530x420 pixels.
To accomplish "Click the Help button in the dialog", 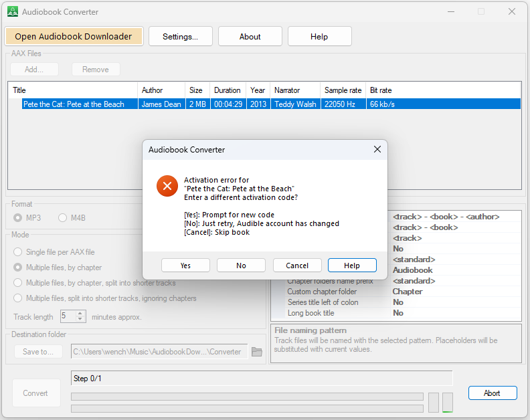I will (352, 266).
